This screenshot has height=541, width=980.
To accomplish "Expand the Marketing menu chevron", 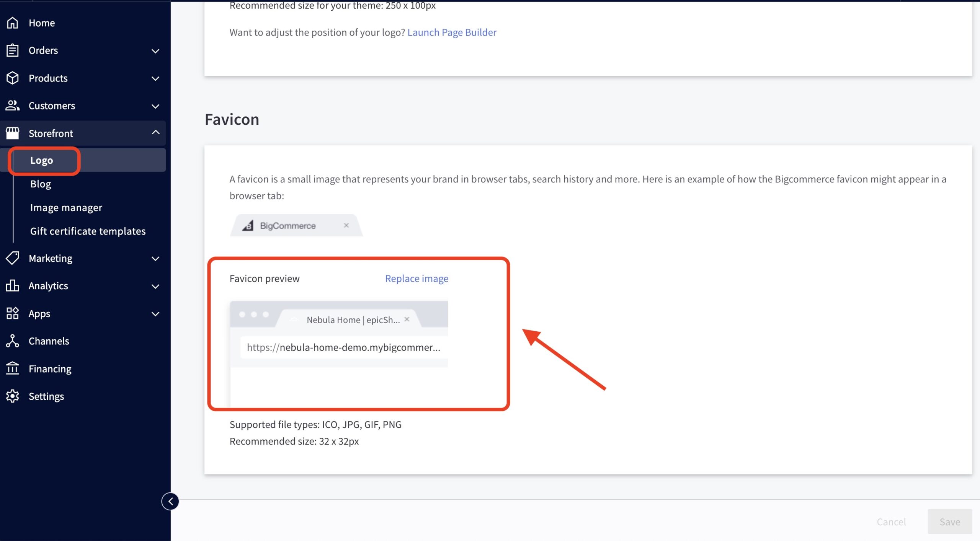I will click(x=155, y=259).
